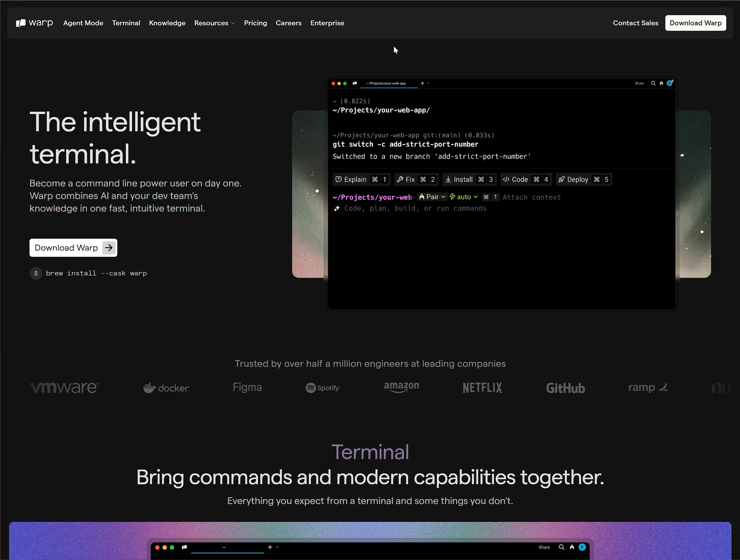Viewport: 740px width, 560px height.
Task: Click the Code suggestion chip
Action: (526, 180)
